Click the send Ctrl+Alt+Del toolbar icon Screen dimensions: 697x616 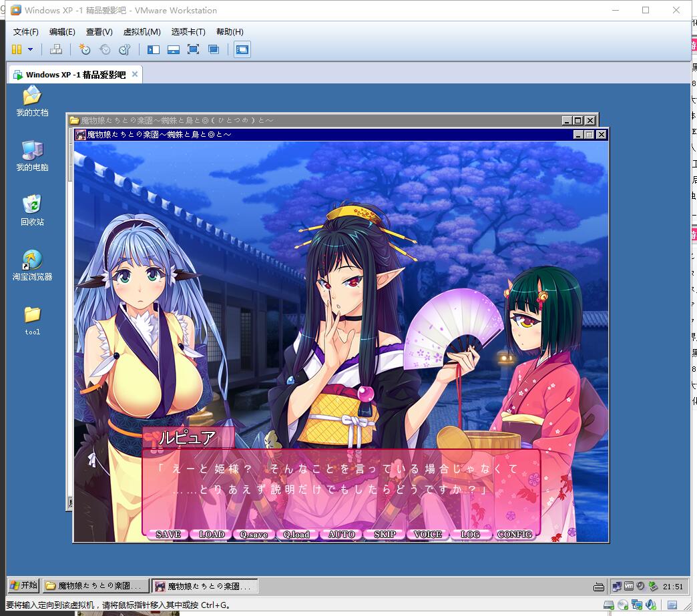56,49
